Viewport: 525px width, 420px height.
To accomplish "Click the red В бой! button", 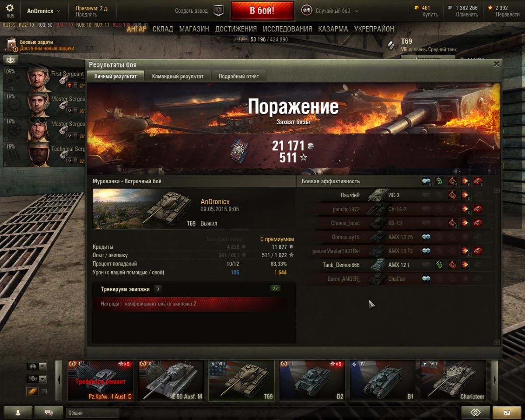I will (x=262, y=11).
